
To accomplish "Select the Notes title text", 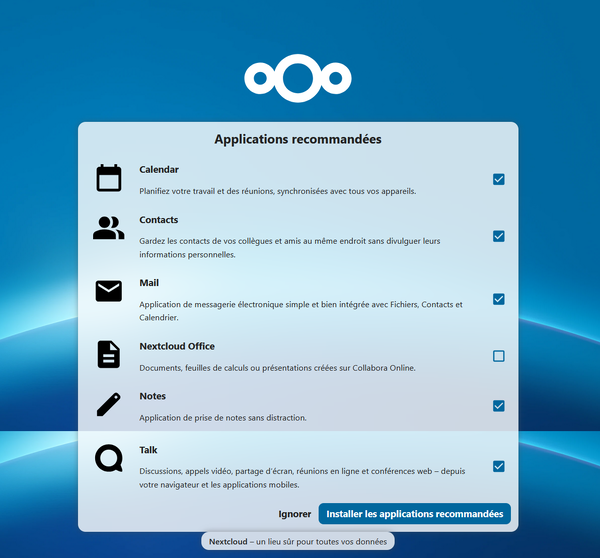I will click(x=152, y=396).
